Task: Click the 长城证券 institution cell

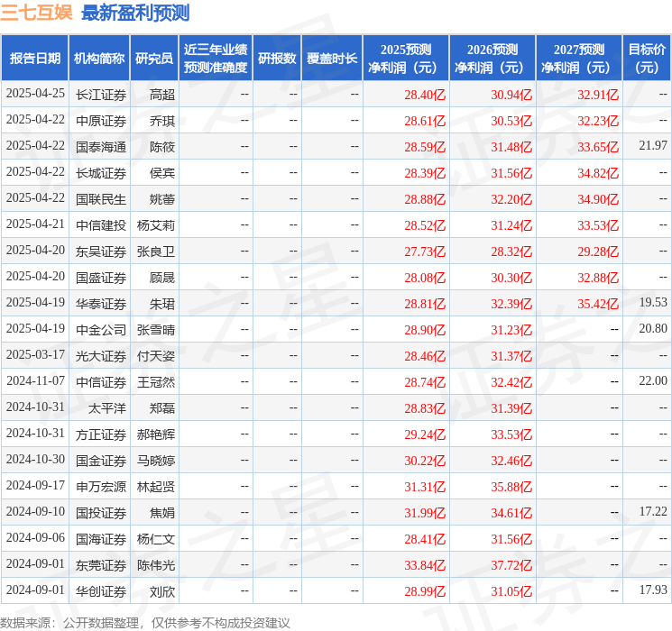Action: pos(101,173)
